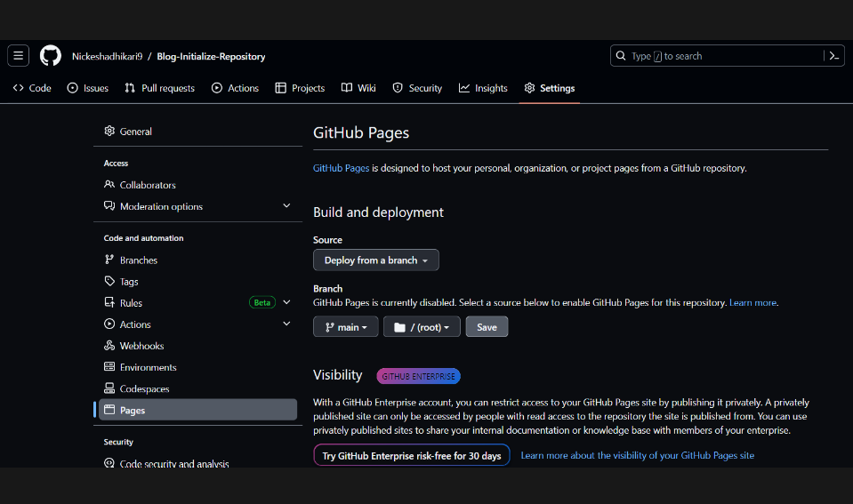Select the Settings tab
Screen dimensions: 853x504
550,88
